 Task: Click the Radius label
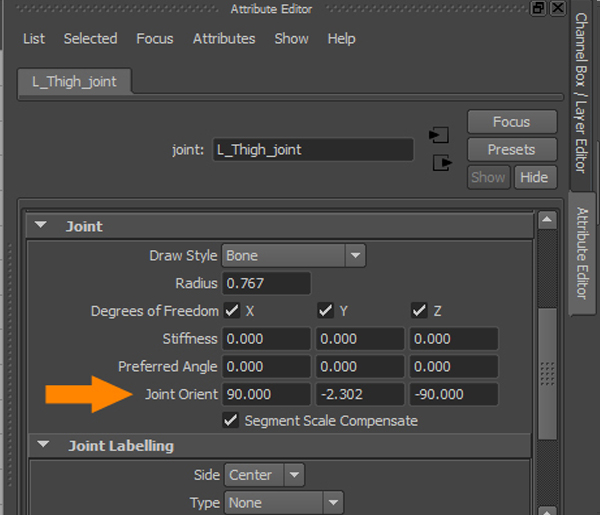196,283
